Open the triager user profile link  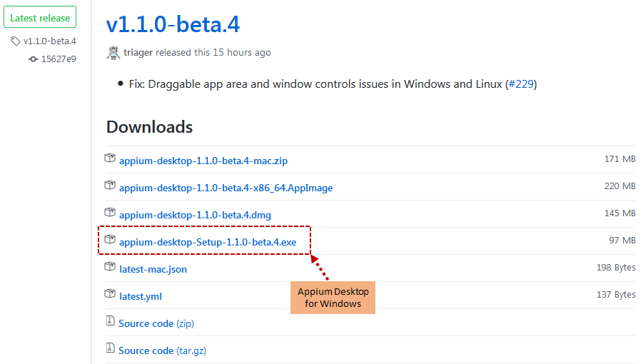coord(138,53)
